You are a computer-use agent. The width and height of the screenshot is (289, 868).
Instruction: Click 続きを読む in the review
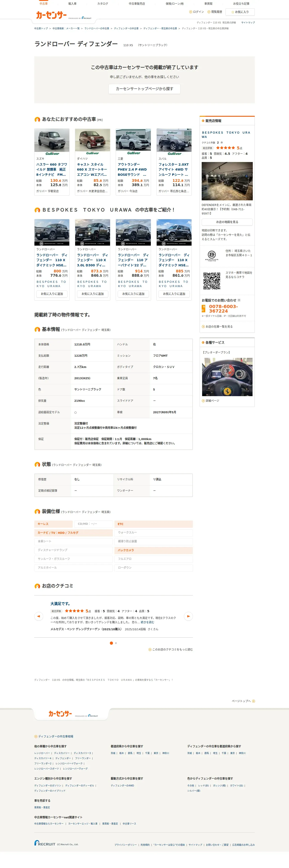[147, 622]
